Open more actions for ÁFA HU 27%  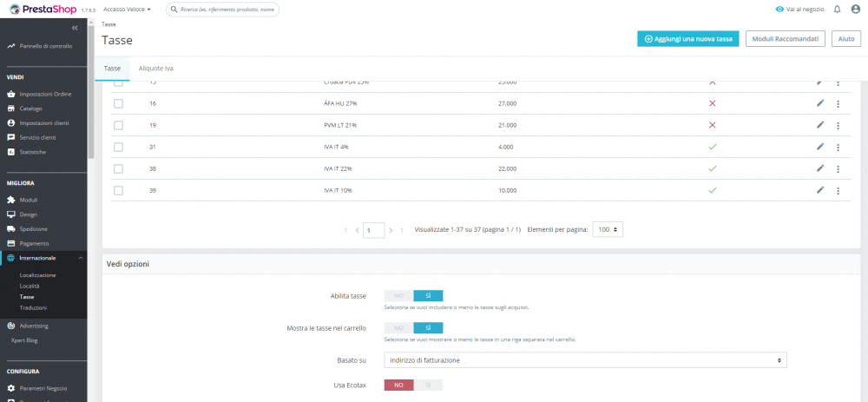[838, 103]
